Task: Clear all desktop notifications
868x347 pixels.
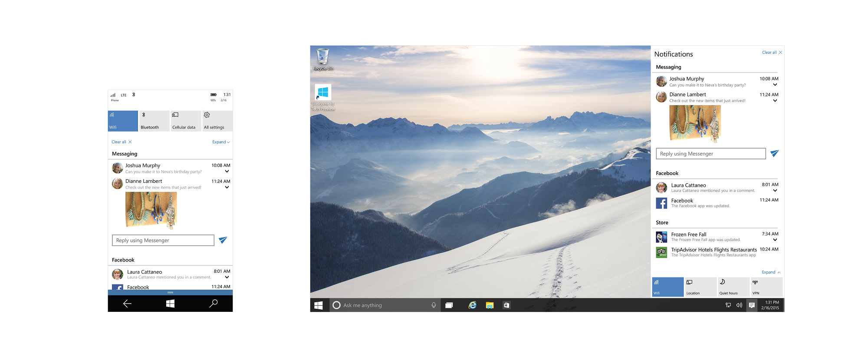Action: (772, 53)
